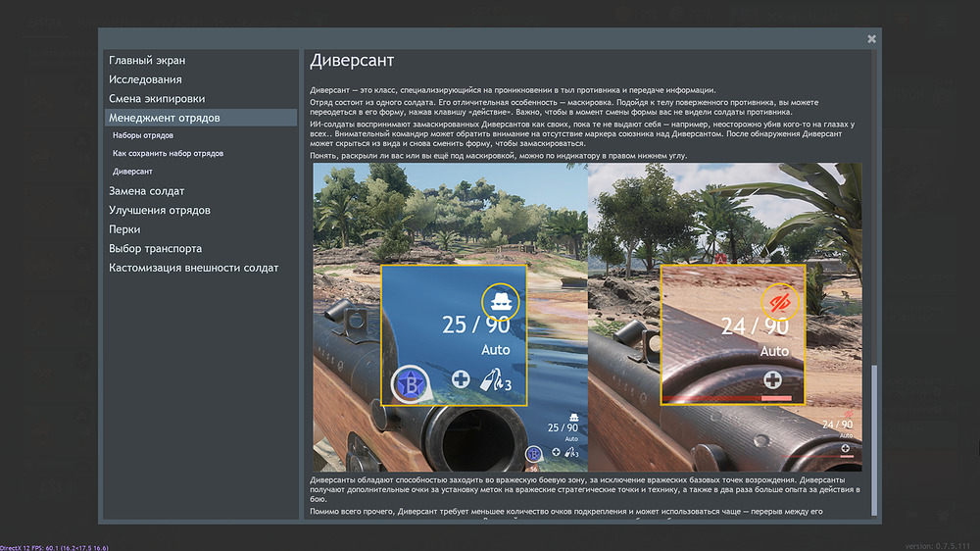
Task: Click the medkit plus icon in left highlight
Action: click(461, 379)
